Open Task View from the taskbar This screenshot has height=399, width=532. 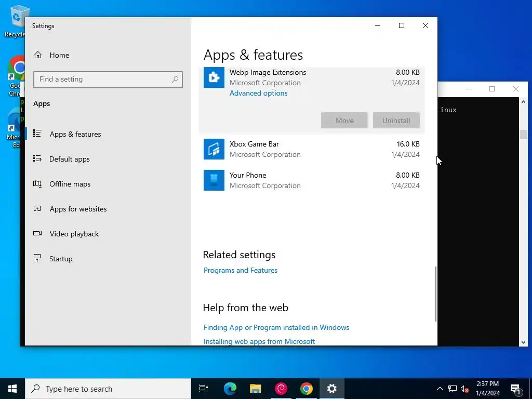click(204, 389)
